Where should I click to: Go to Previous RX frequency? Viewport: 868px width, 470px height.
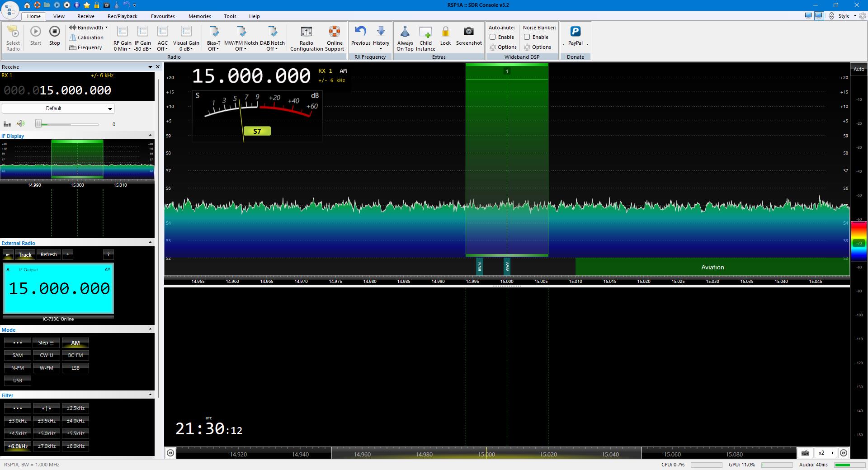coord(360,32)
